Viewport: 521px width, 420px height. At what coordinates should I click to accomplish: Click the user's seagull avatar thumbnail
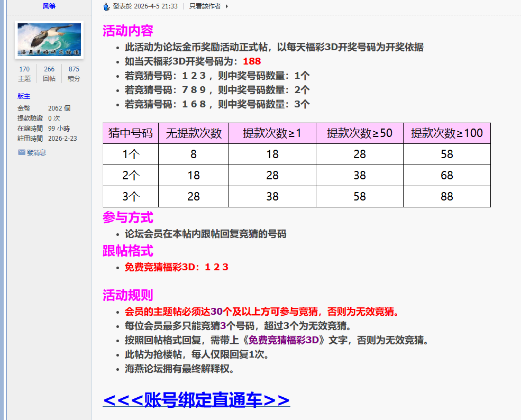(49, 40)
